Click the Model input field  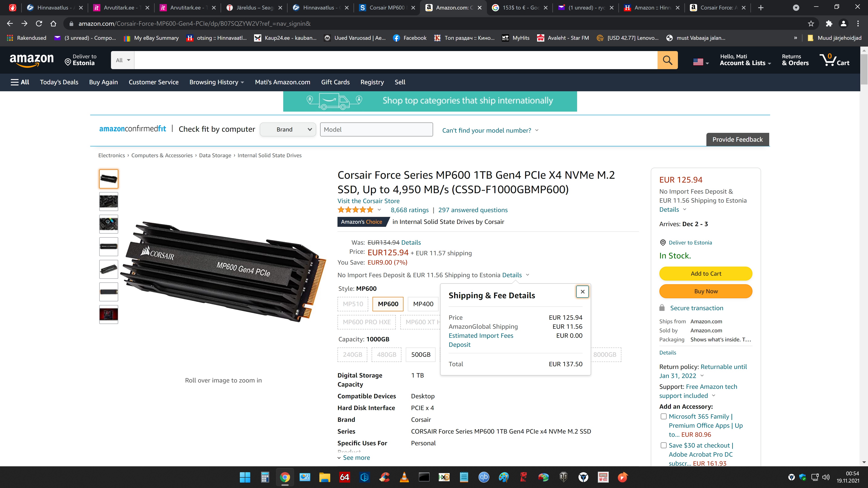coord(376,130)
